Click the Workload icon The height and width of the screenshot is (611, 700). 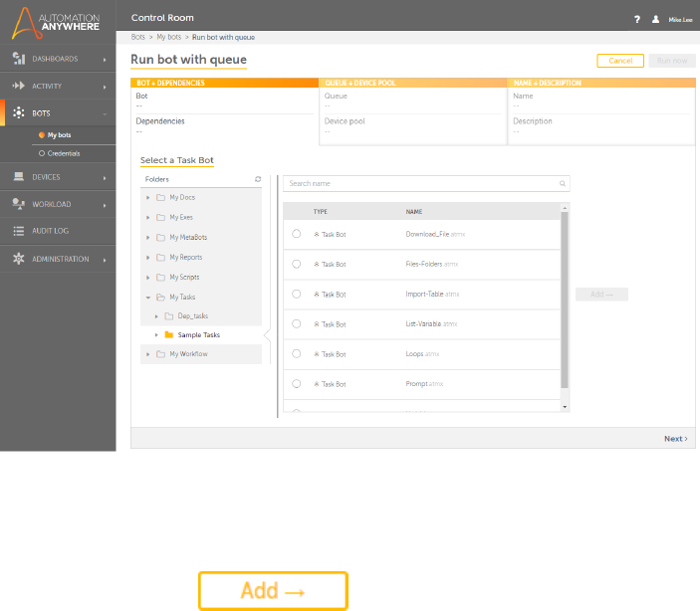coord(18,204)
